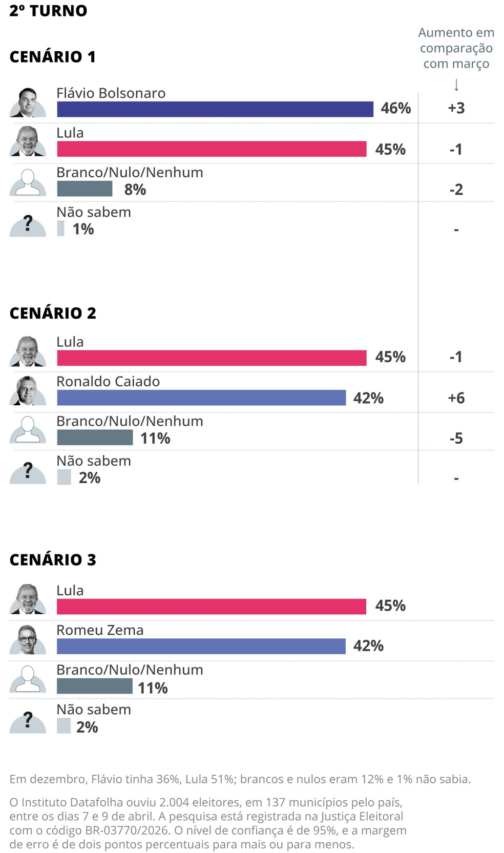504x853 pixels.
Task: Click the question mark icon in Cenário 3
Action: (x=28, y=721)
